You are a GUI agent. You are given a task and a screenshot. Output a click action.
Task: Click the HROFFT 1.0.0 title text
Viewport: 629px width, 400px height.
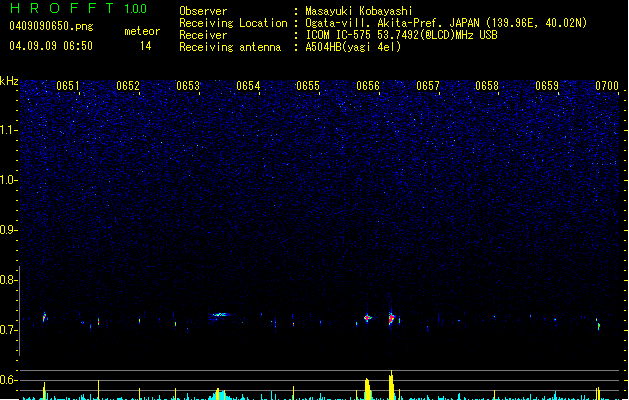tap(79, 8)
